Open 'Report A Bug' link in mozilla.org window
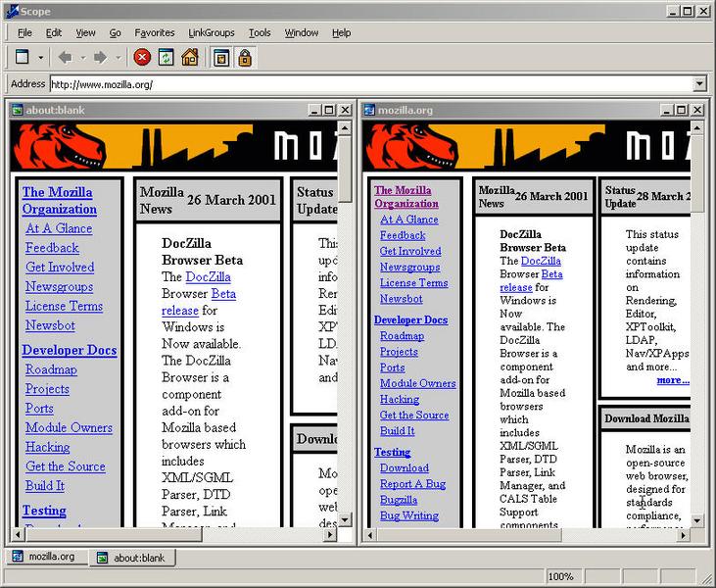 click(412, 484)
